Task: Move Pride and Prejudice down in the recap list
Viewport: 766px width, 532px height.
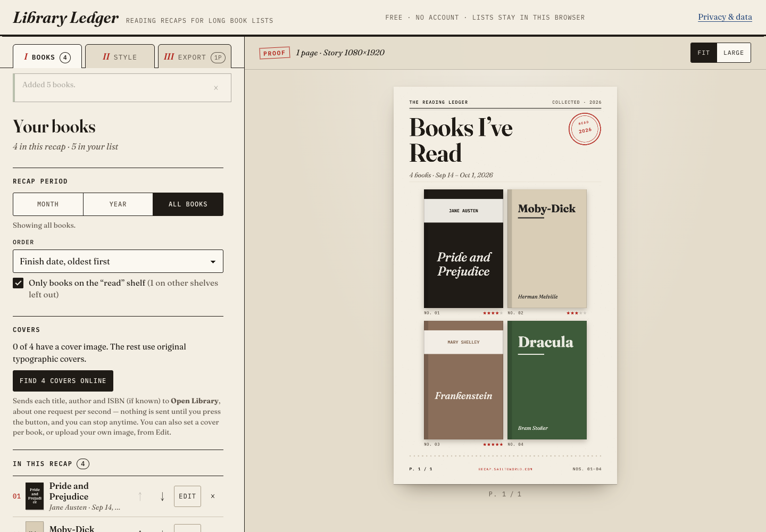Action: click(x=162, y=496)
